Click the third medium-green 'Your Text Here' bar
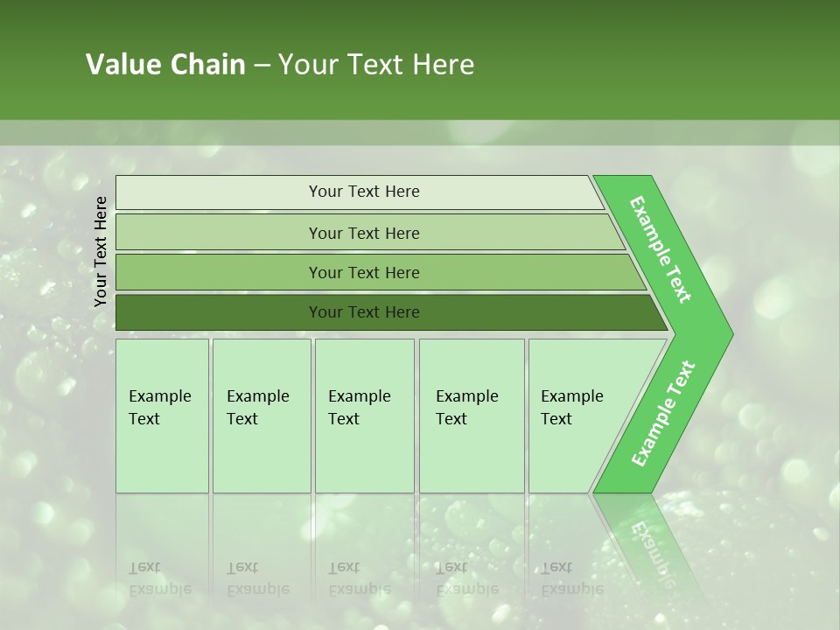Screen dimensions: 840x630 pos(381,272)
